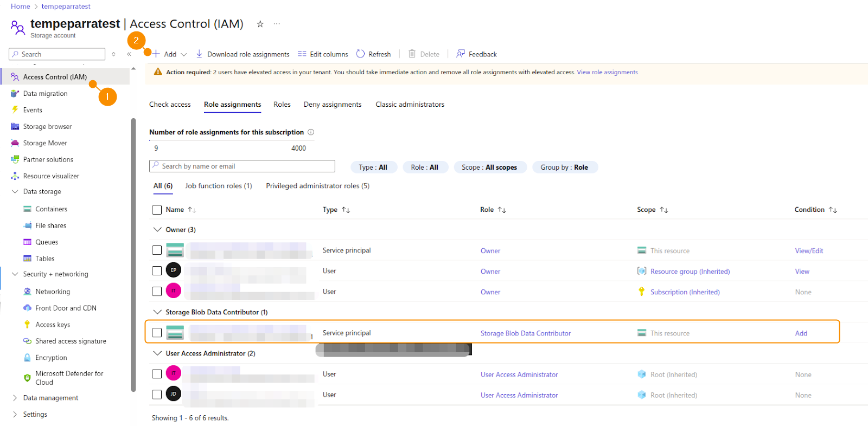This screenshot has height=426, width=868.
Task: Open Access keys in the sidebar
Action: 53,325
